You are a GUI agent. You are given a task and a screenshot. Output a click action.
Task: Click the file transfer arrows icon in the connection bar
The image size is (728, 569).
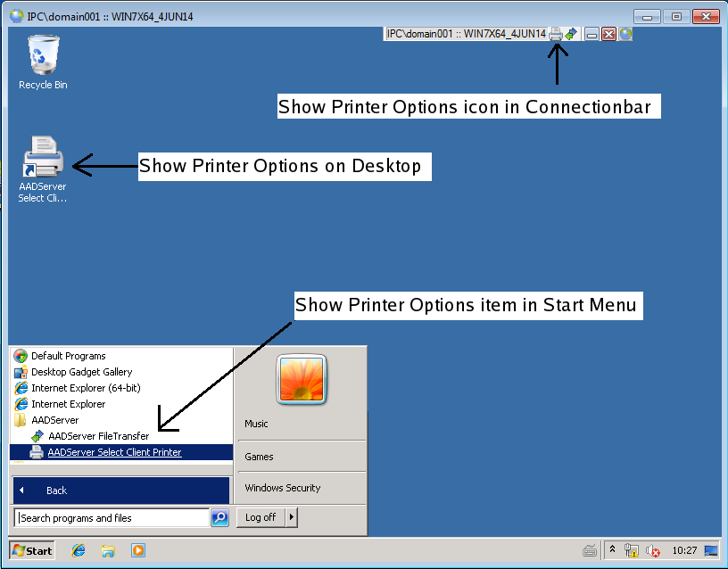[571, 34]
